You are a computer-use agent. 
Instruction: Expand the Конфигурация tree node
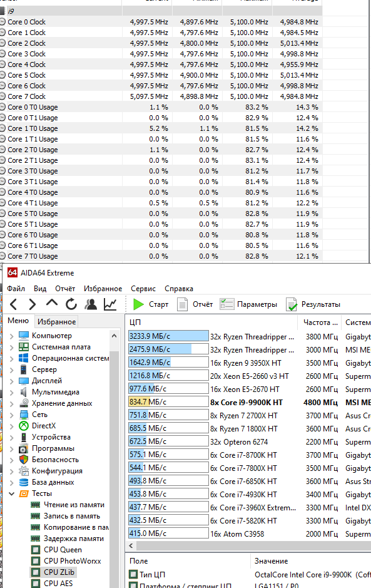coord(12,471)
